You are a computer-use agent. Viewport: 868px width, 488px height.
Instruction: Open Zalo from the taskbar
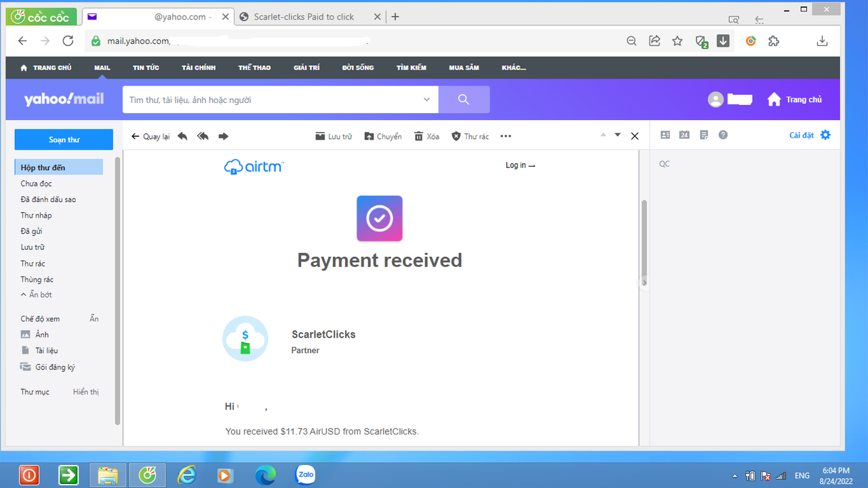click(x=306, y=475)
